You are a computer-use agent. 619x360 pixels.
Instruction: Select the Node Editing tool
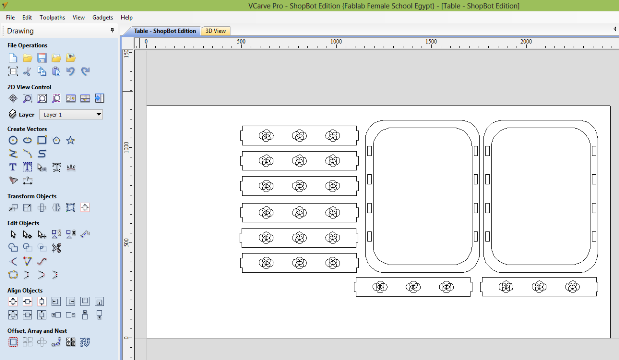point(27,234)
